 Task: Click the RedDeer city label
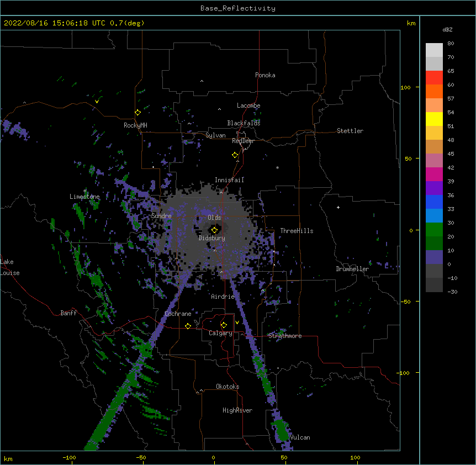(x=243, y=141)
